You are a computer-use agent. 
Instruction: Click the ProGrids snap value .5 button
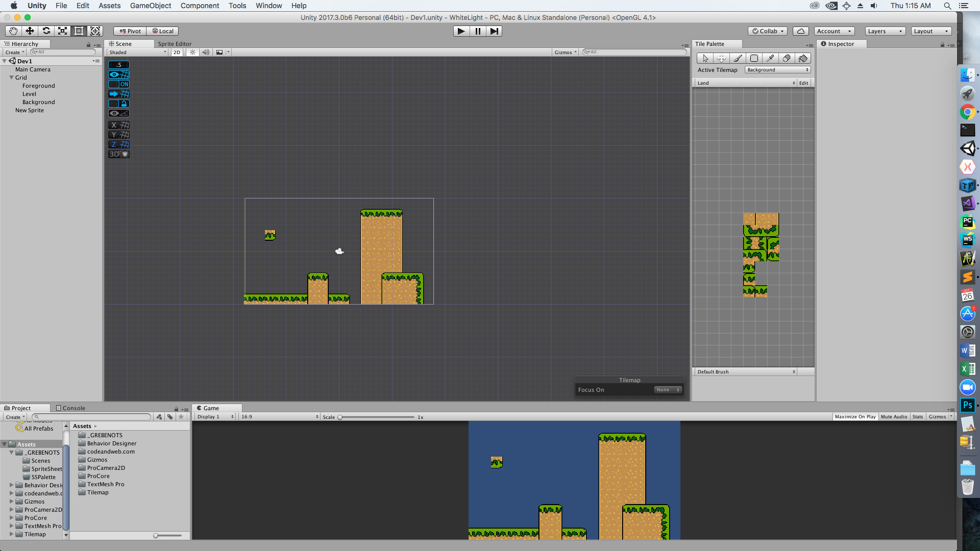[x=119, y=65]
